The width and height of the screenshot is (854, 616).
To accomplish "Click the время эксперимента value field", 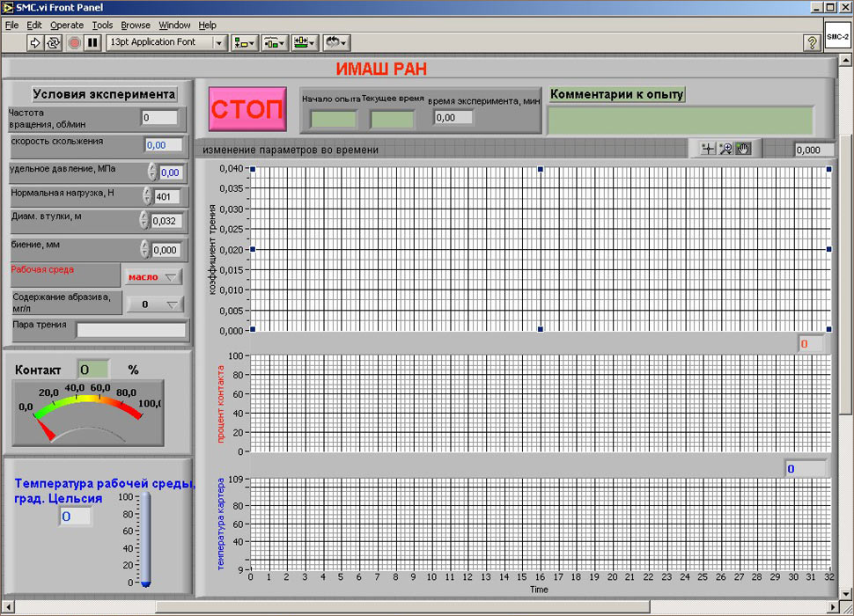I will pos(453,118).
